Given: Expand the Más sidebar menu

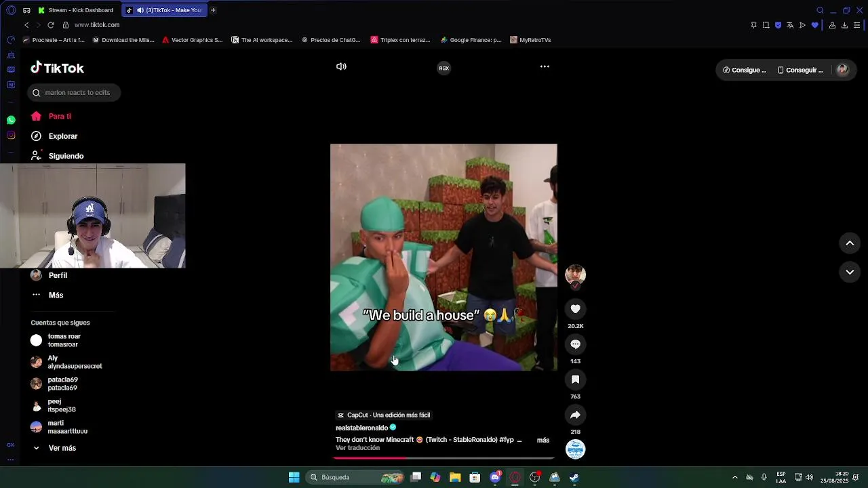Looking at the screenshot, I should 47,295.
